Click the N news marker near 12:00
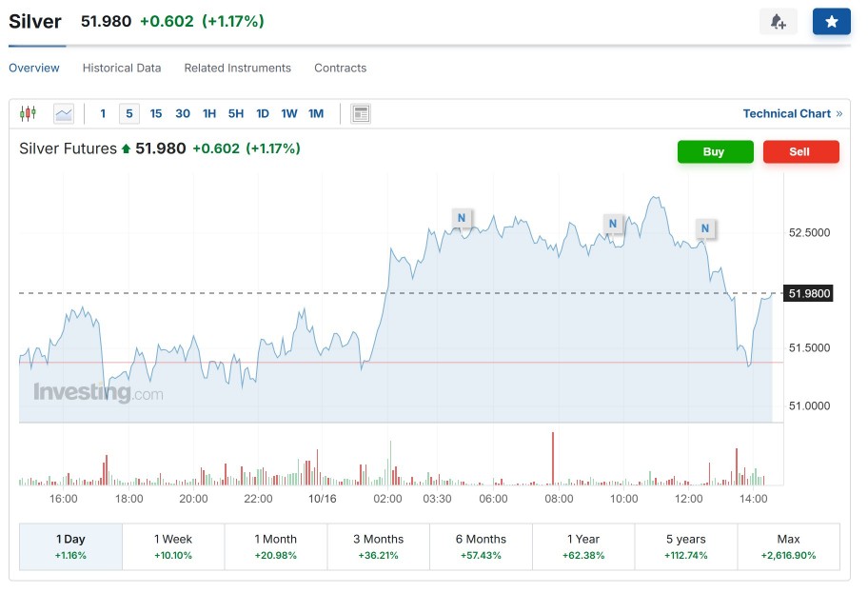Screen dimensions: 868x593 [x=705, y=228]
